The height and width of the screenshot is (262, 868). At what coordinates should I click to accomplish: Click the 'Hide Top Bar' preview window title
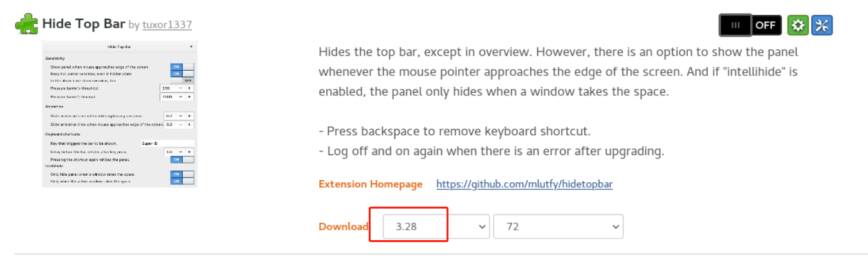pyautogui.click(x=119, y=47)
